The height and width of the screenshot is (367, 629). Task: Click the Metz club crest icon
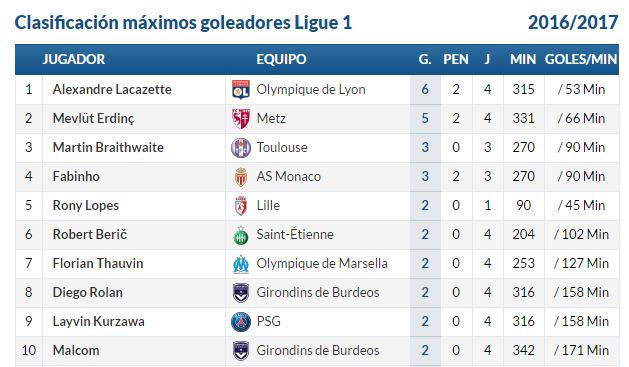241,118
